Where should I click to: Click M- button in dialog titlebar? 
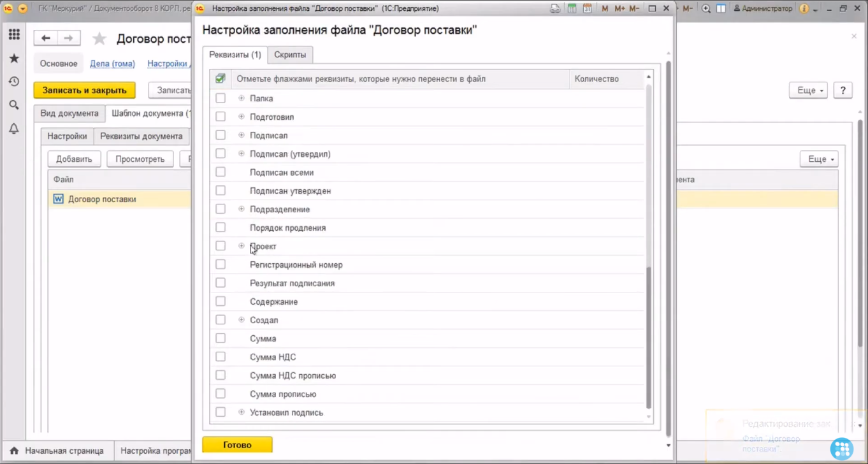click(634, 9)
